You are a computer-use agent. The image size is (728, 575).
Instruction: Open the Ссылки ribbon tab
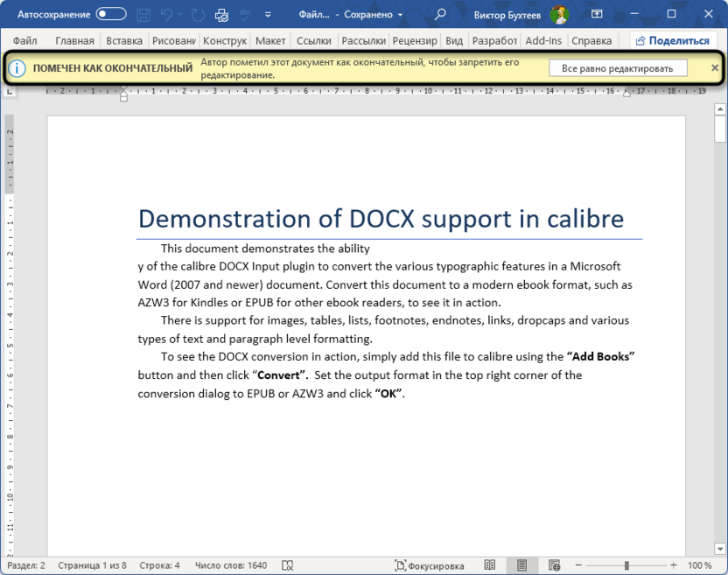[x=313, y=40]
